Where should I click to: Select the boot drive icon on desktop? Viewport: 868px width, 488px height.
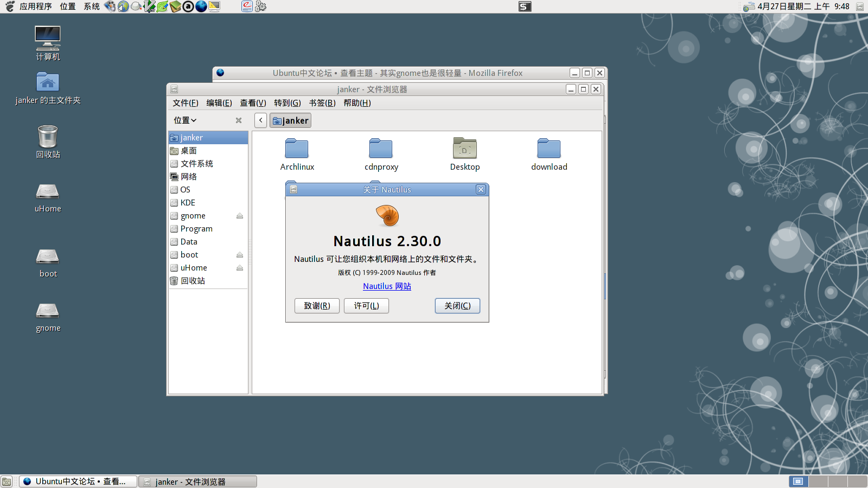[48, 263]
